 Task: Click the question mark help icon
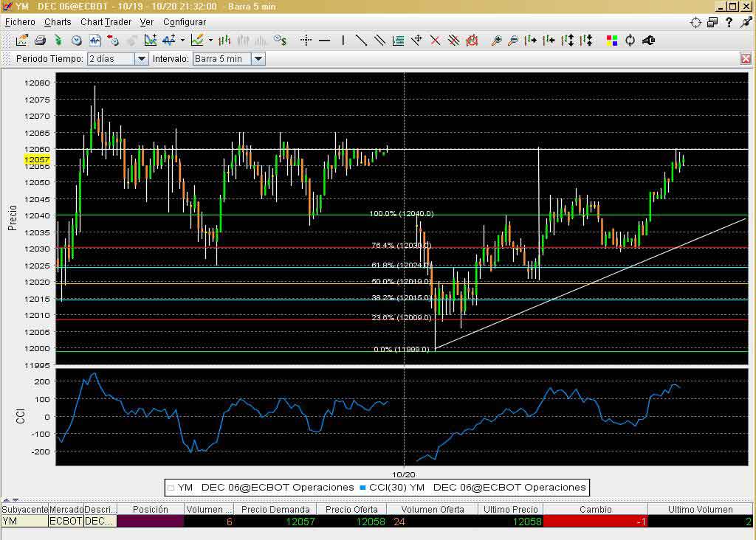tap(729, 22)
